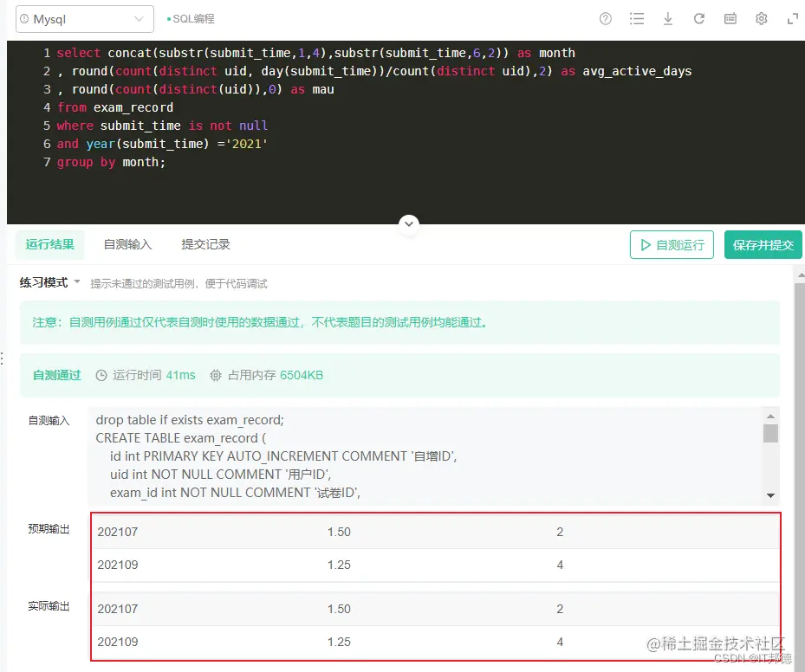Click 'drop table if exists exam_record;' line
The image size is (805, 672).
[190, 420]
